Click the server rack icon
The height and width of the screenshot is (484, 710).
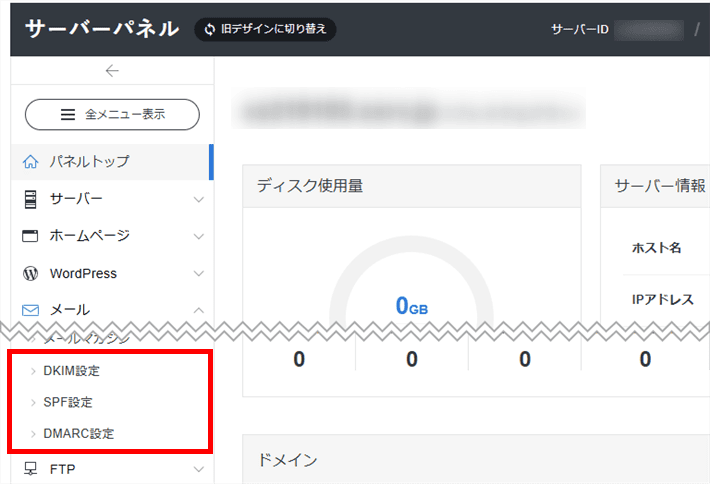tap(30, 199)
